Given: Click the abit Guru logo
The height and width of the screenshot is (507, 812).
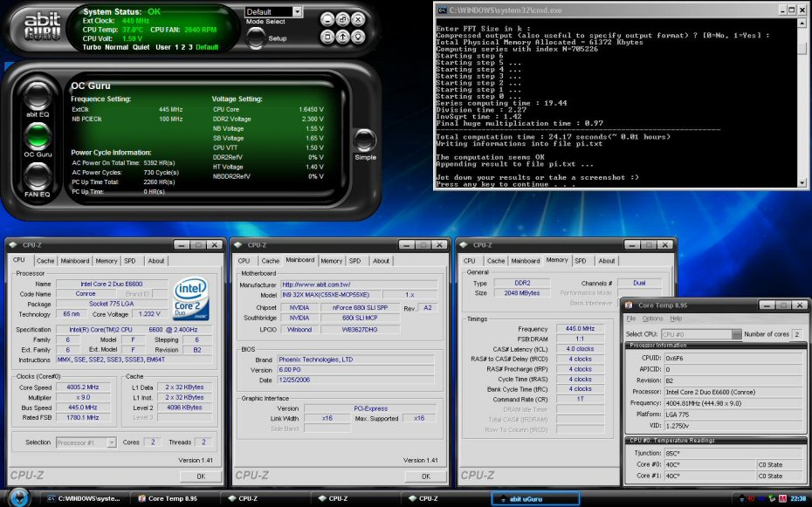Looking at the screenshot, I should 43,27.
